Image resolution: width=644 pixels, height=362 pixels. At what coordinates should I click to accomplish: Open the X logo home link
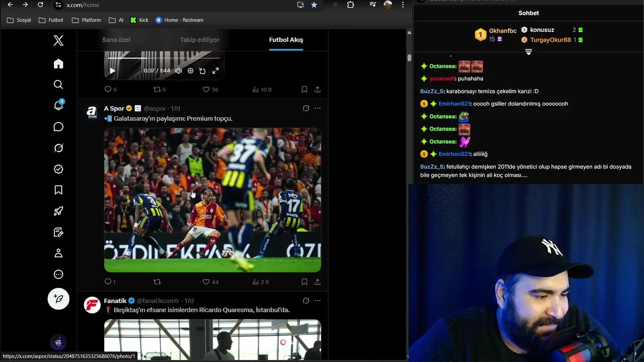click(58, 41)
